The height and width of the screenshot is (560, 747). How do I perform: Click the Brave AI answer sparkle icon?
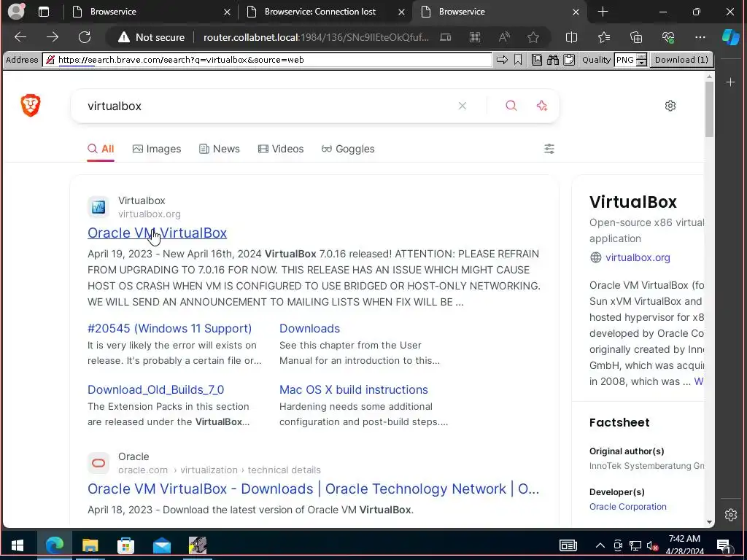coord(542,106)
